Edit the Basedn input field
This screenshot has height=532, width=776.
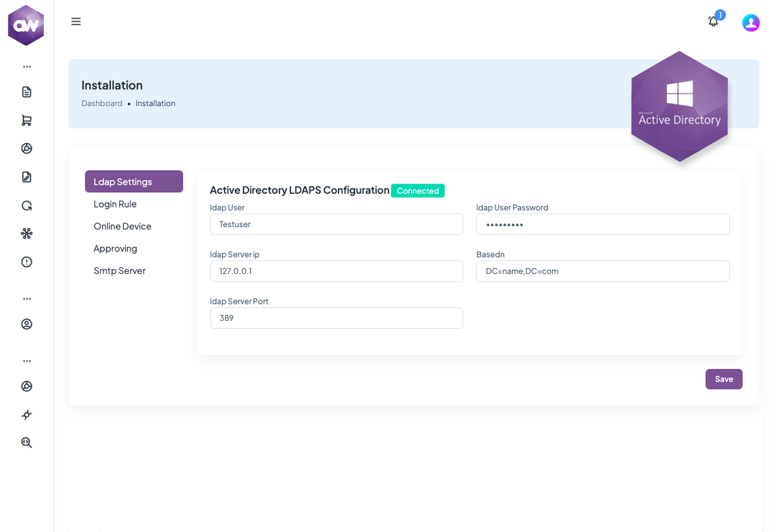tap(603, 271)
